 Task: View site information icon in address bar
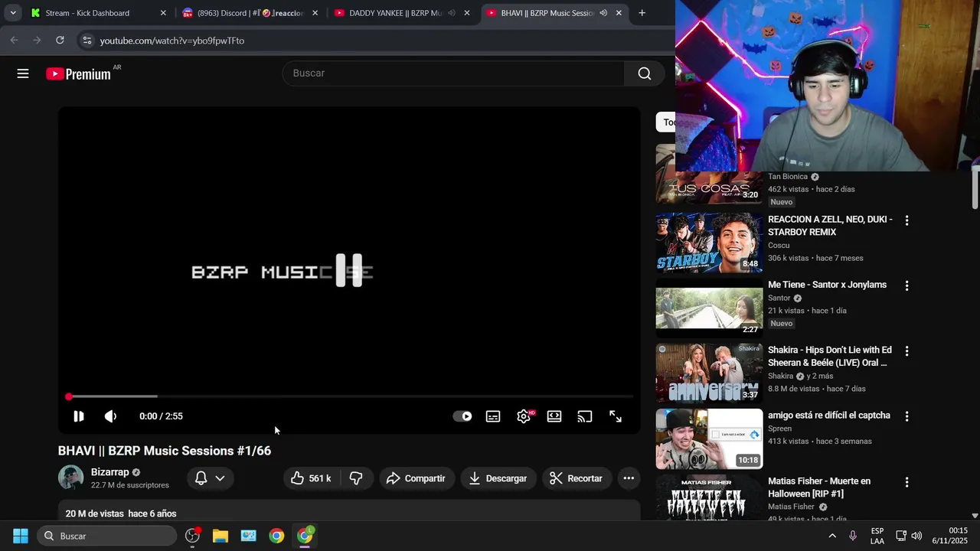pyautogui.click(x=87, y=41)
